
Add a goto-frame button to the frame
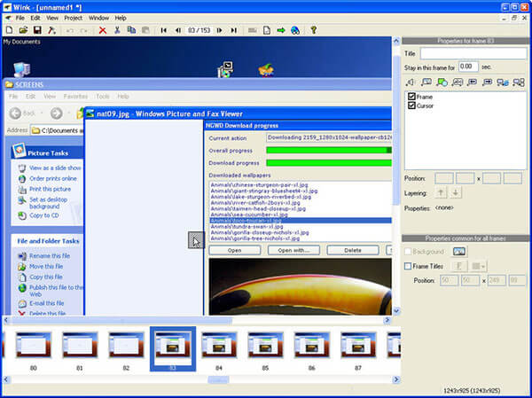pos(519,82)
